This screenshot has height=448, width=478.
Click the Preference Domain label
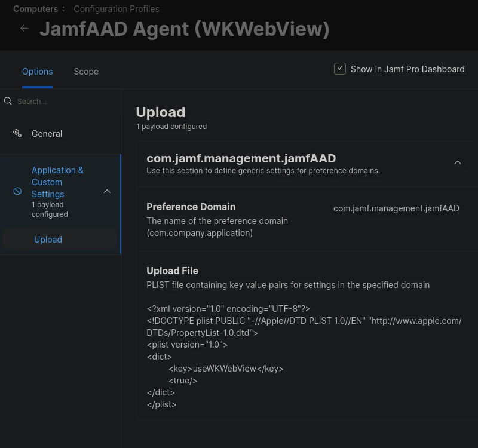point(191,207)
